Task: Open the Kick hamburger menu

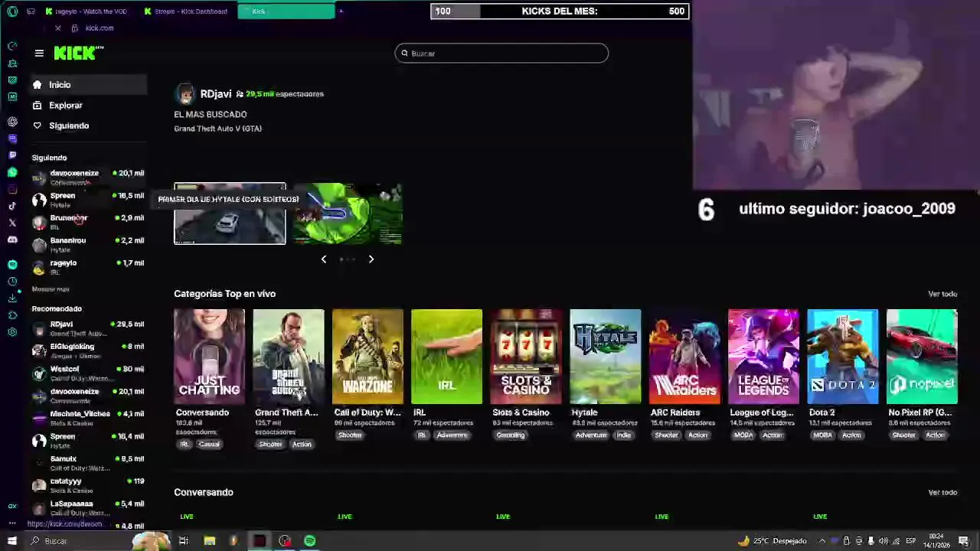Action: pos(39,53)
